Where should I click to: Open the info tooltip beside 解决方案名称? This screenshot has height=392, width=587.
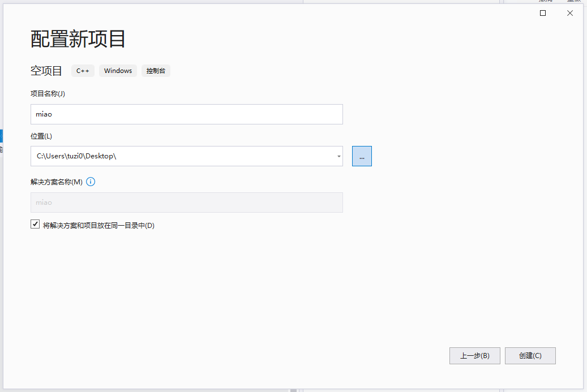point(91,182)
